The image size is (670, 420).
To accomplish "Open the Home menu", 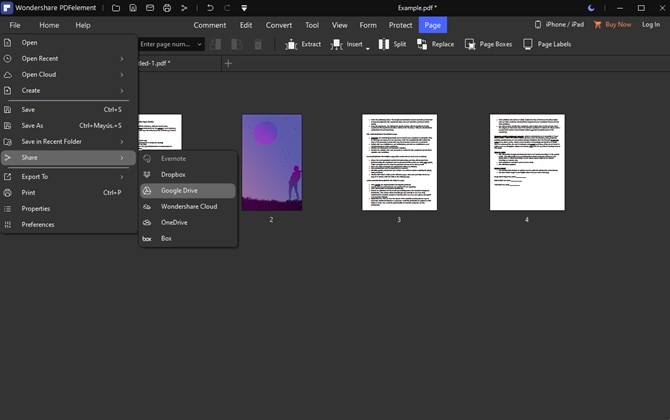I will coord(49,25).
